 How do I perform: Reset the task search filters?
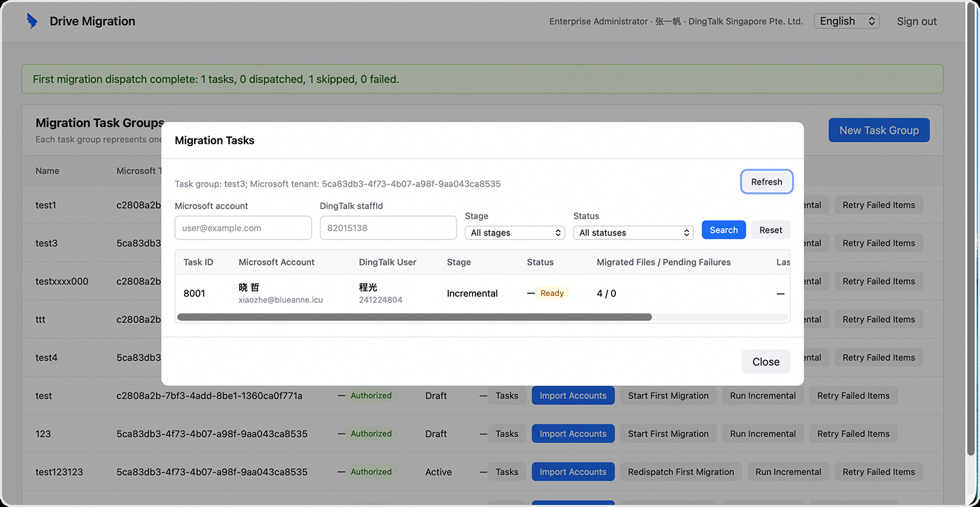point(770,230)
